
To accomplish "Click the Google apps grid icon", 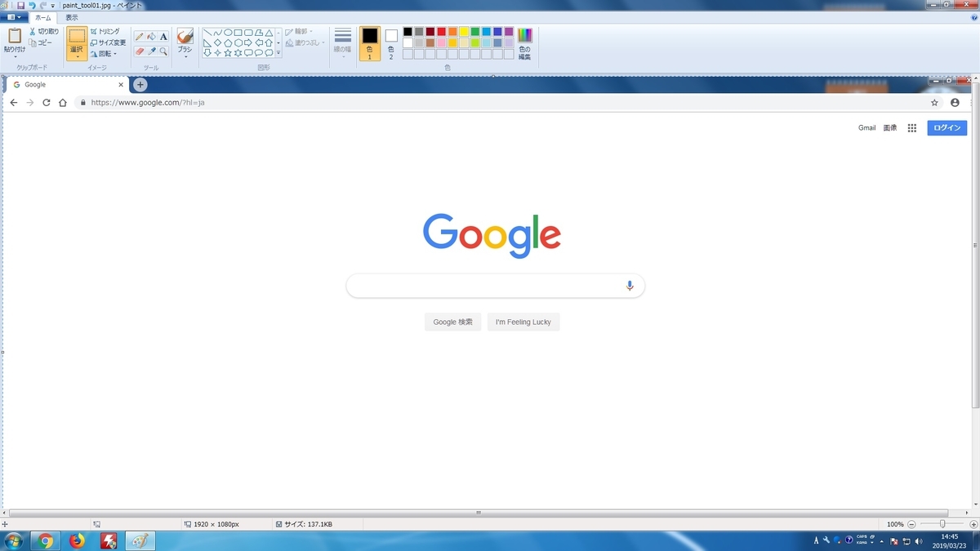I will click(x=912, y=127).
